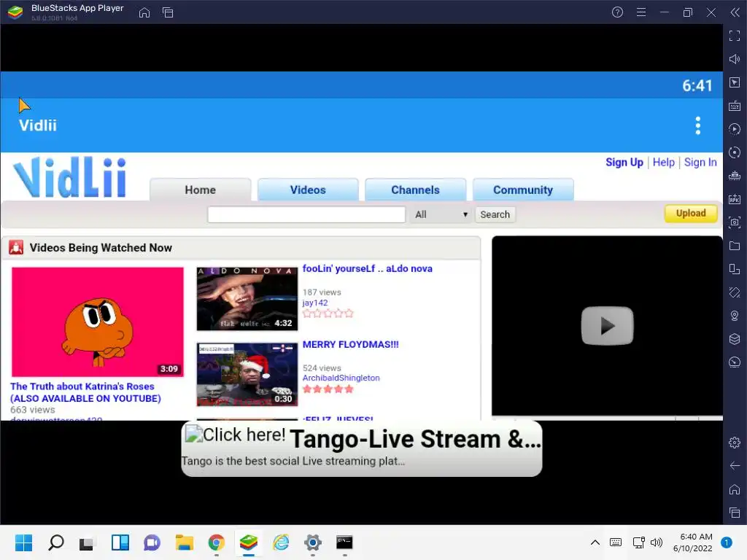Screen dimensions: 747x560
Task: Switch to the Channels tab
Action: 415,190
